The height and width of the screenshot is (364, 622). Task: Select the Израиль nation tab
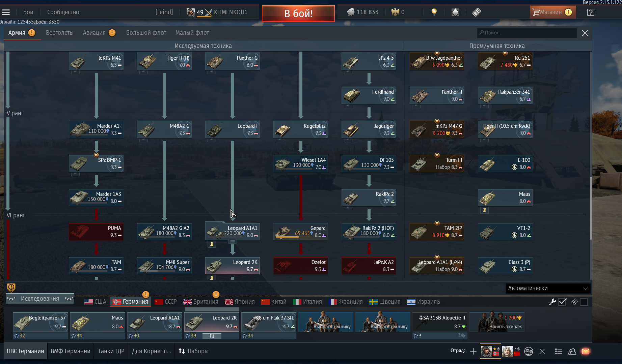(x=424, y=302)
